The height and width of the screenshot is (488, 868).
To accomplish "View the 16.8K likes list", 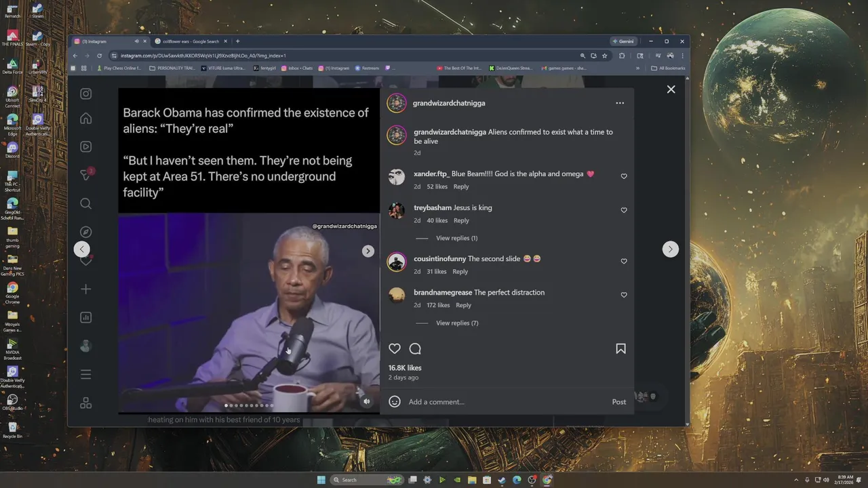I will [405, 367].
